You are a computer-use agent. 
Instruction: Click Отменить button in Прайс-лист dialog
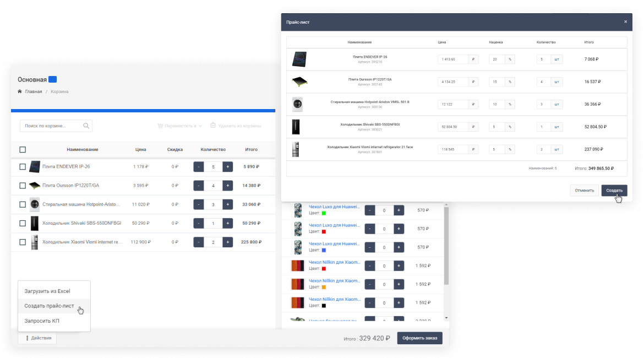point(584,191)
